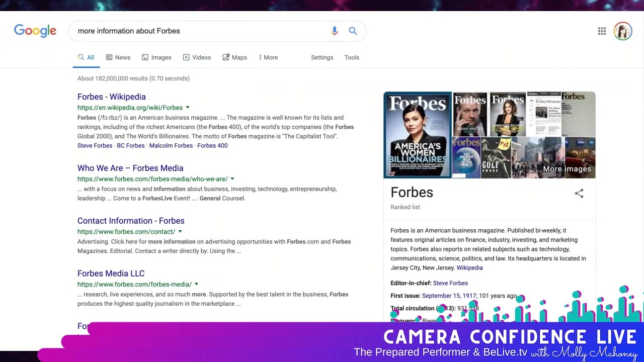Image resolution: width=644 pixels, height=362 pixels.
Task: Open the Forbes - Wikipedia result
Action: pos(111,97)
